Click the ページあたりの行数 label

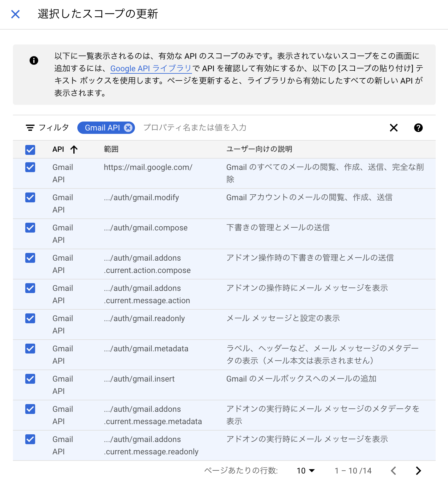pyautogui.click(x=241, y=471)
